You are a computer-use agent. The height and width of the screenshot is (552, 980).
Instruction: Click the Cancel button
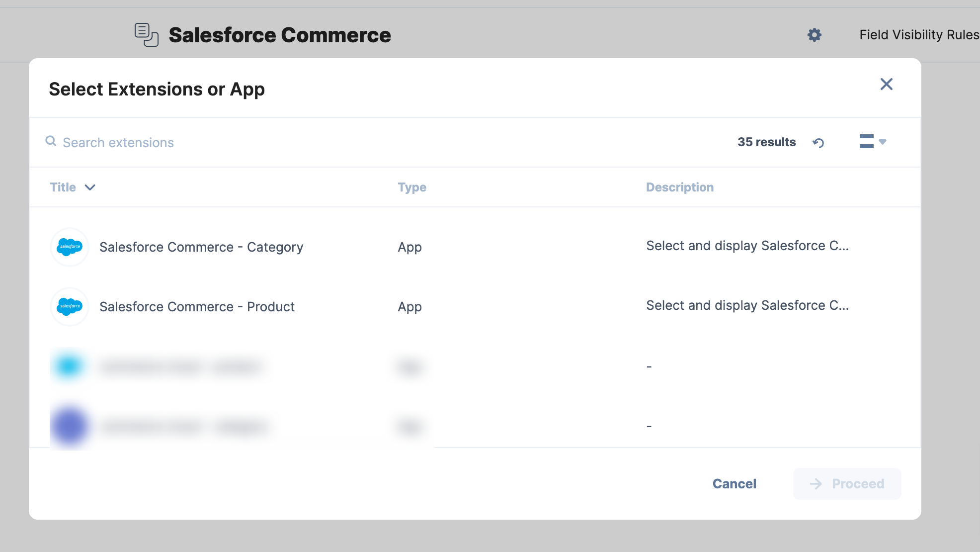[734, 483]
